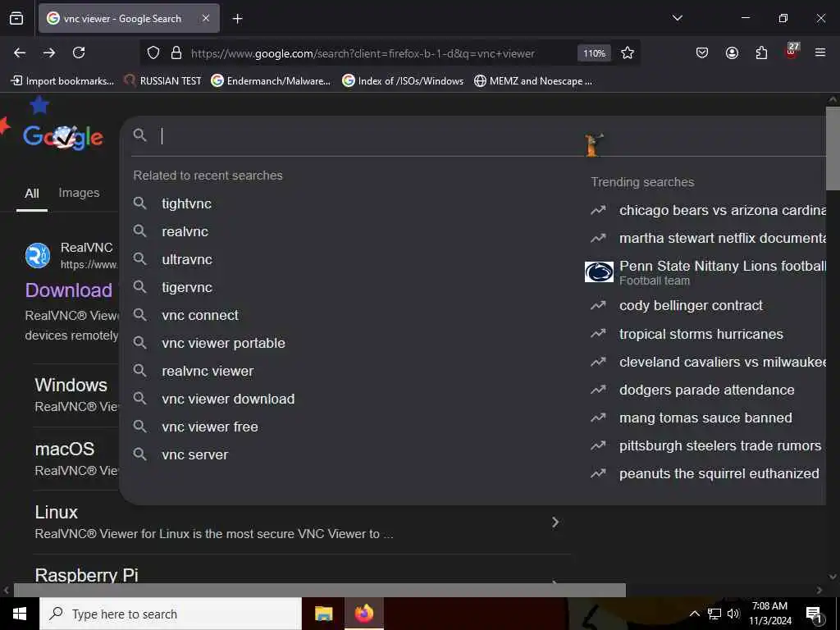Screen dimensions: 840x630
Task: Click the Firefox View icon in tab strip
Action: (x=16, y=18)
